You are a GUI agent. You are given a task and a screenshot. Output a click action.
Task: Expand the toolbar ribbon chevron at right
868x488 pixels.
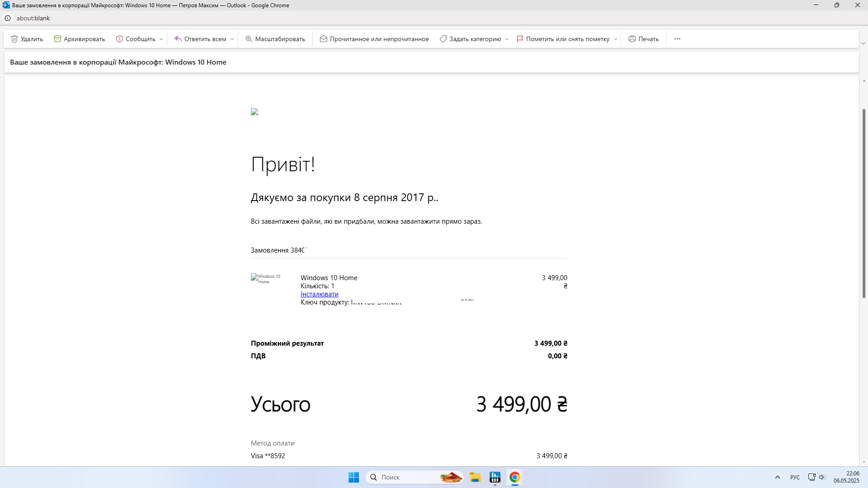click(x=863, y=43)
